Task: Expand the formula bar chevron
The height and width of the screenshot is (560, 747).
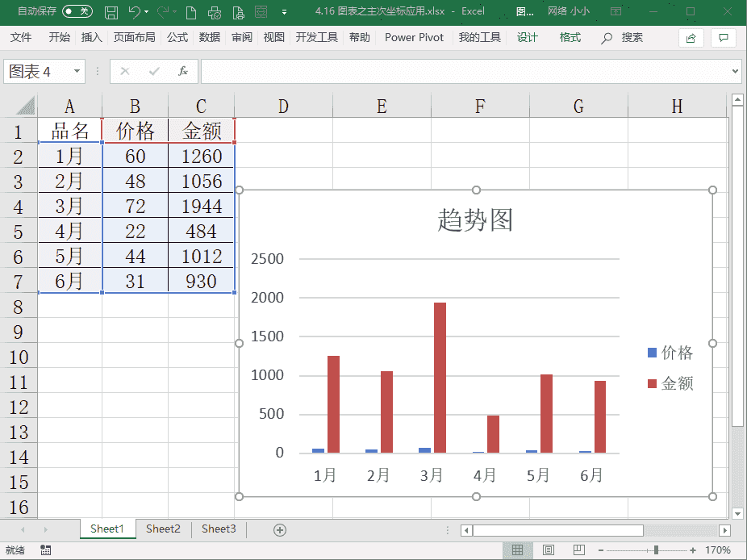Action: click(x=734, y=71)
